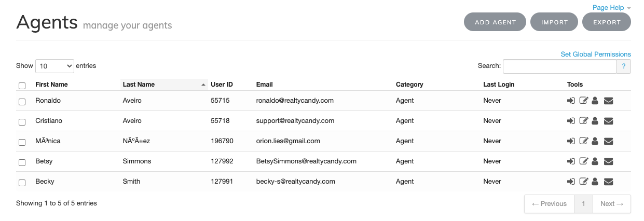Click the login-as icon for Becky Smith
The height and width of the screenshot is (221, 644).
click(x=571, y=182)
